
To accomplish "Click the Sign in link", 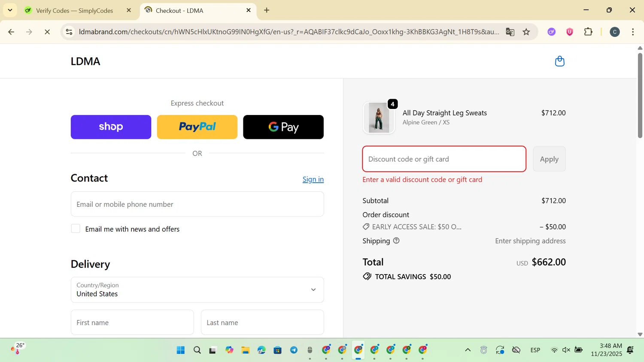I will click(313, 179).
